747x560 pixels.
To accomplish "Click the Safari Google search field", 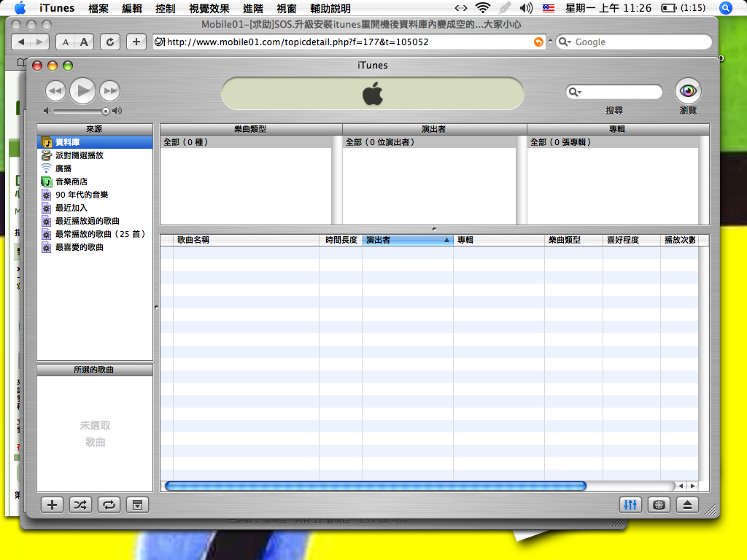I will tap(634, 42).
